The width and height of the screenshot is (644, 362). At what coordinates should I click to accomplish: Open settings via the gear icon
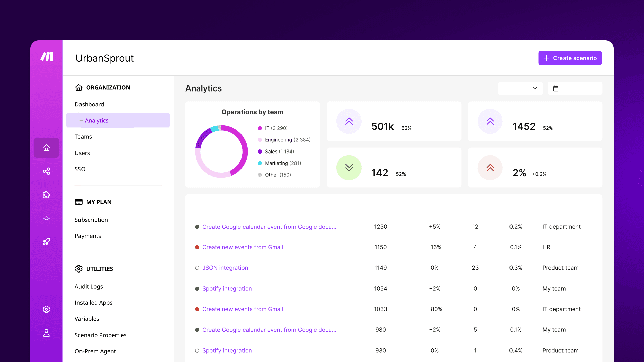point(46,309)
